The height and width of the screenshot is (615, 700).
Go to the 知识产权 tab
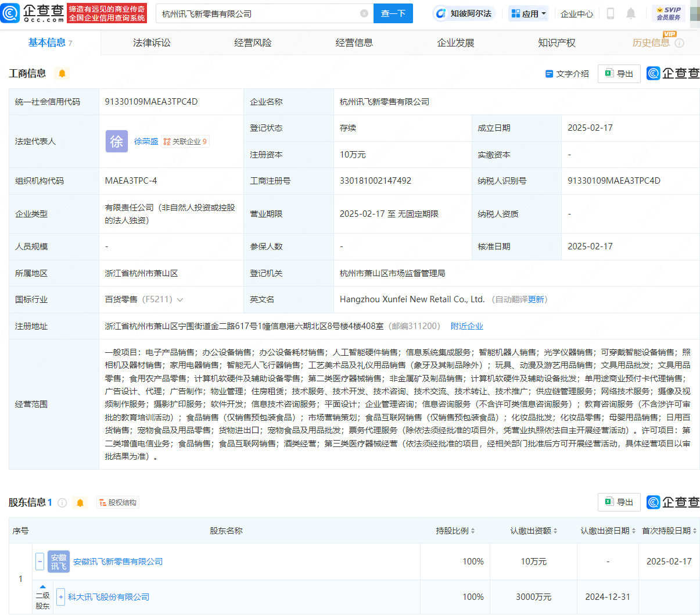click(x=557, y=42)
